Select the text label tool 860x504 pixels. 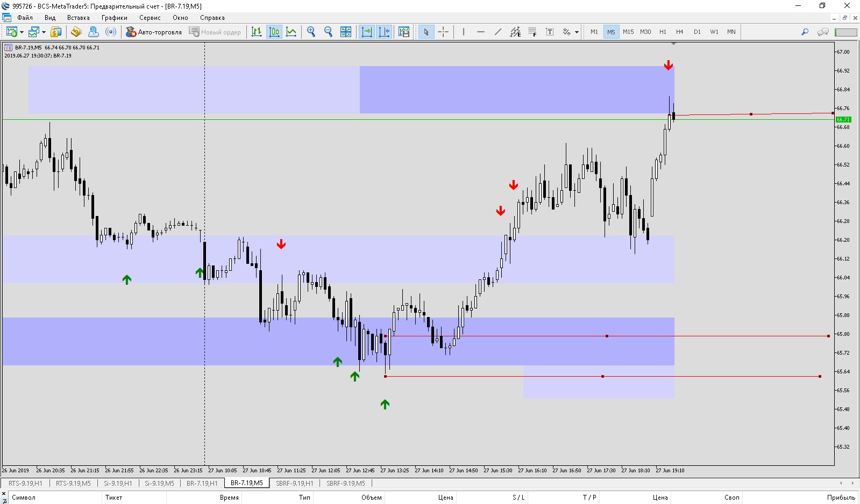tap(550, 32)
